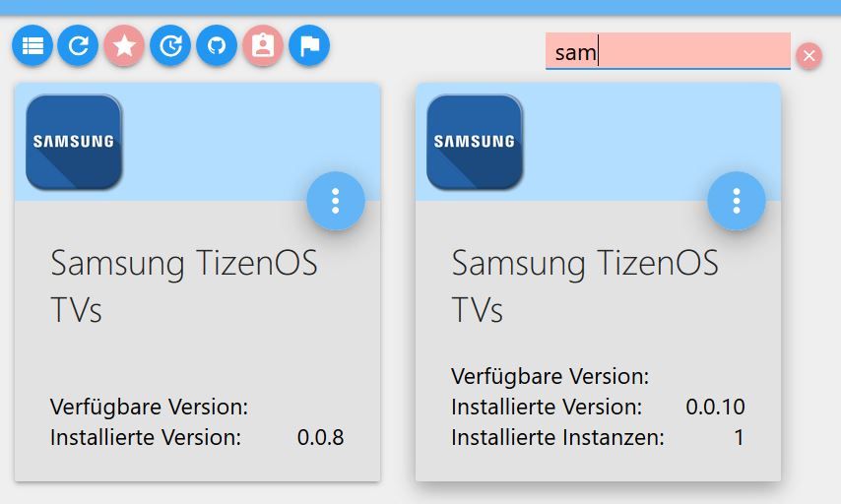
Task: Select right card title Samsung TizenOS TVs
Action: pos(585,285)
